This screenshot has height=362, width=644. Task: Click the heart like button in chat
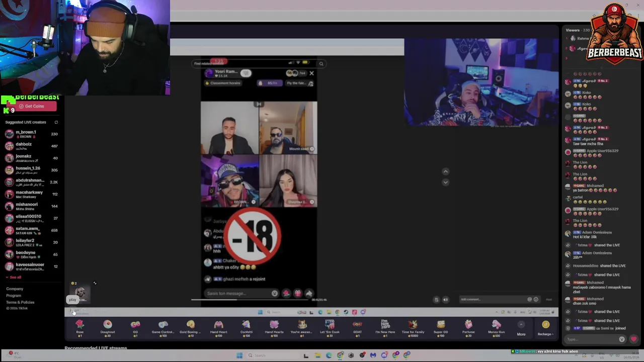(633, 339)
